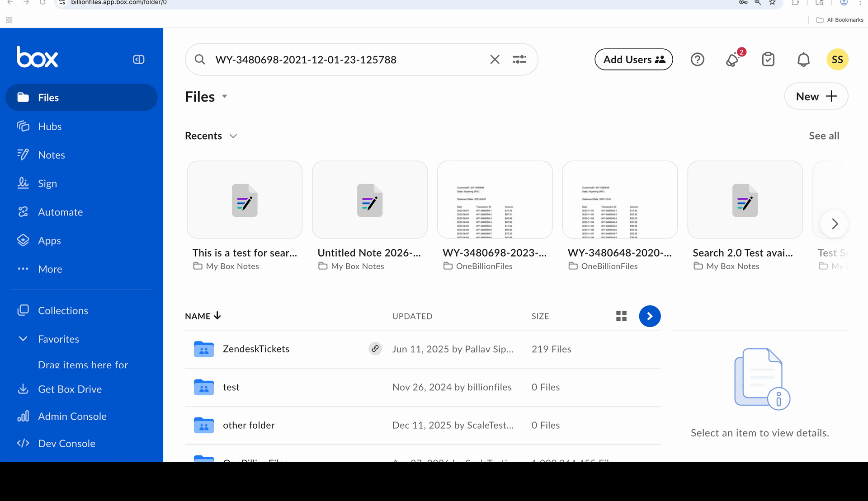Clear the search query
Image resolution: width=868 pixels, height=501 pixels.
click(495, 60)
